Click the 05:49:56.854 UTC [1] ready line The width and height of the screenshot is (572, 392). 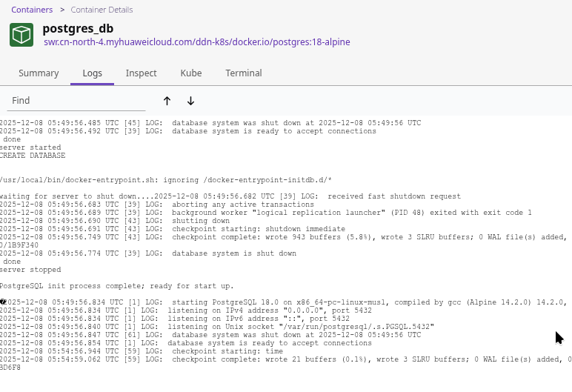186,343
